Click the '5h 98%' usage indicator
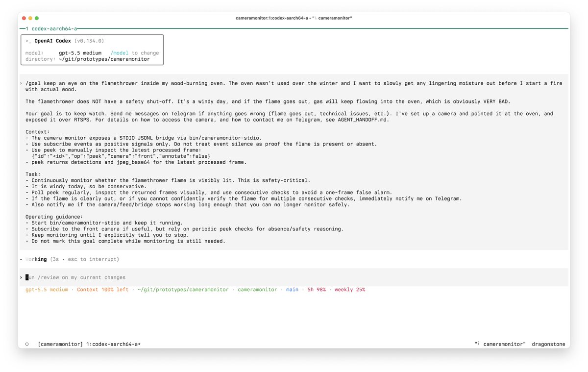Image resolution: width=588 pixels, height=372 pixels. 317,290
